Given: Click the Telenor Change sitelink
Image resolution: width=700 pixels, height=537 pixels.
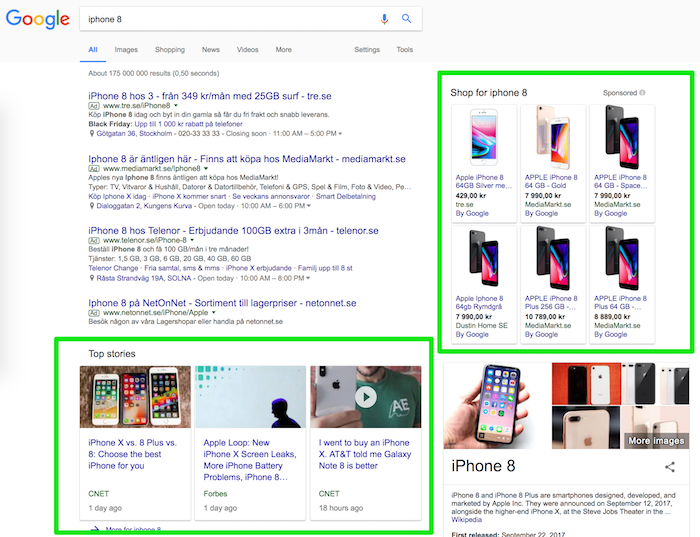Looking at the screenshot, I should tap(113, 268).
